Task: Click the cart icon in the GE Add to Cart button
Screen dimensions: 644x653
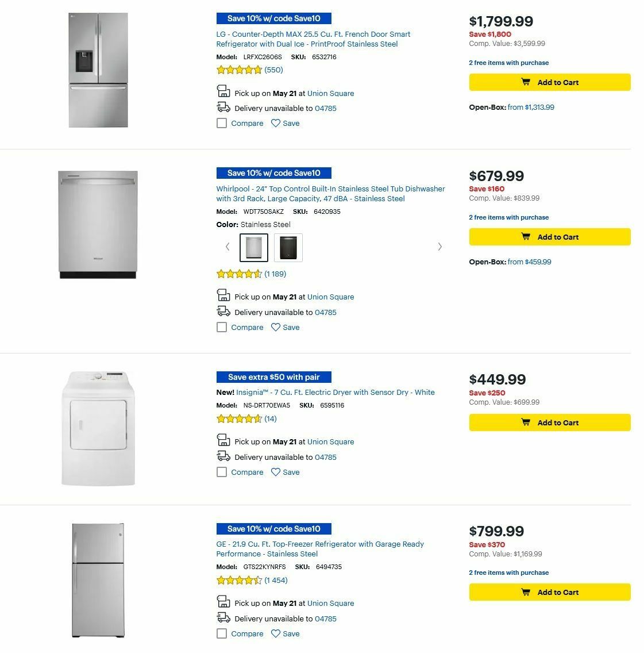Action: 526,592
